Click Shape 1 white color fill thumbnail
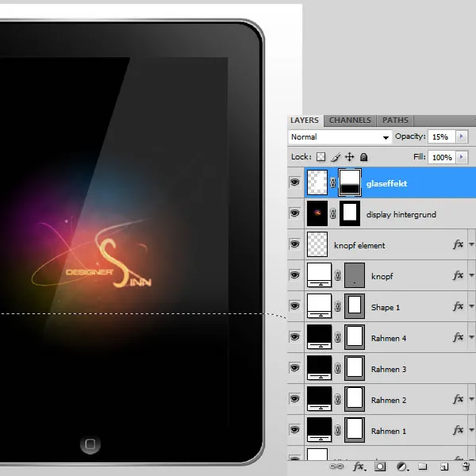The image size is (476, 476). (320, 306)
